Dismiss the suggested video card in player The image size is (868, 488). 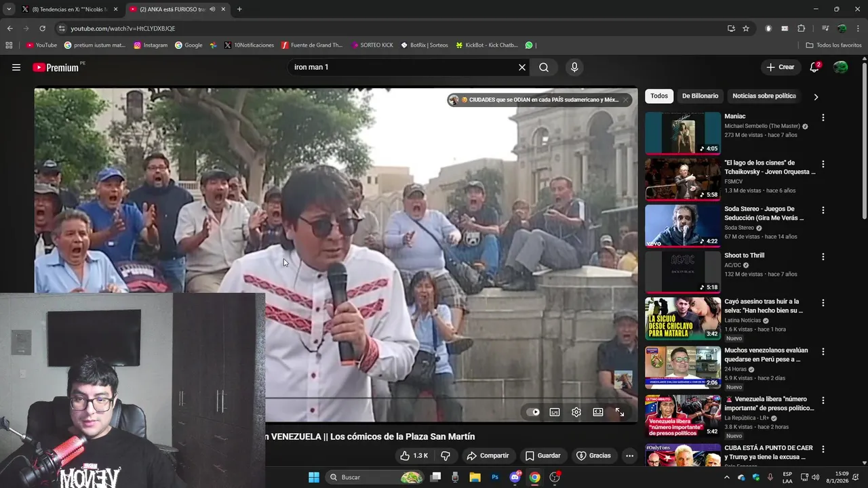tap(626, 100)
